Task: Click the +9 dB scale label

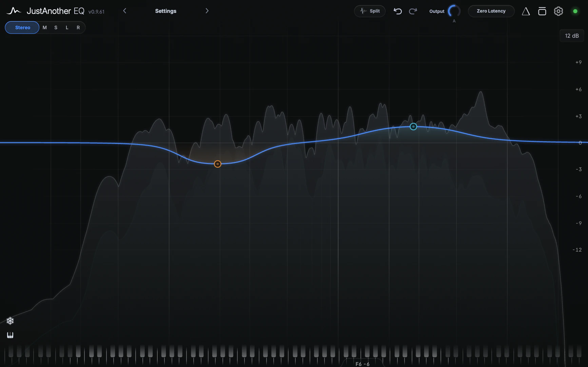Action: coord(578,62)
